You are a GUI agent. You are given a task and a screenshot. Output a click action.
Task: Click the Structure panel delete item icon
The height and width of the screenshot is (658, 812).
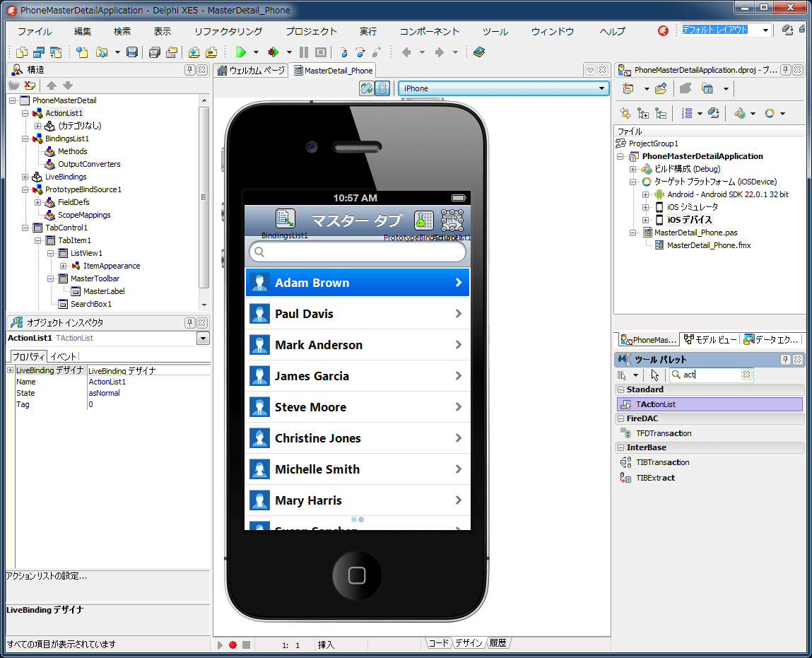pos(30,86)
